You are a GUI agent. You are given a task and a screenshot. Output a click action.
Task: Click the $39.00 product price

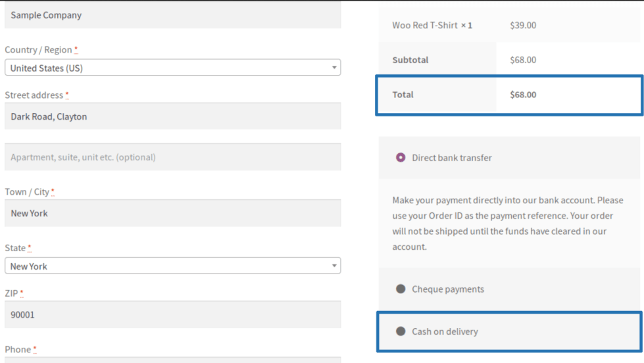tap(523, 26)
